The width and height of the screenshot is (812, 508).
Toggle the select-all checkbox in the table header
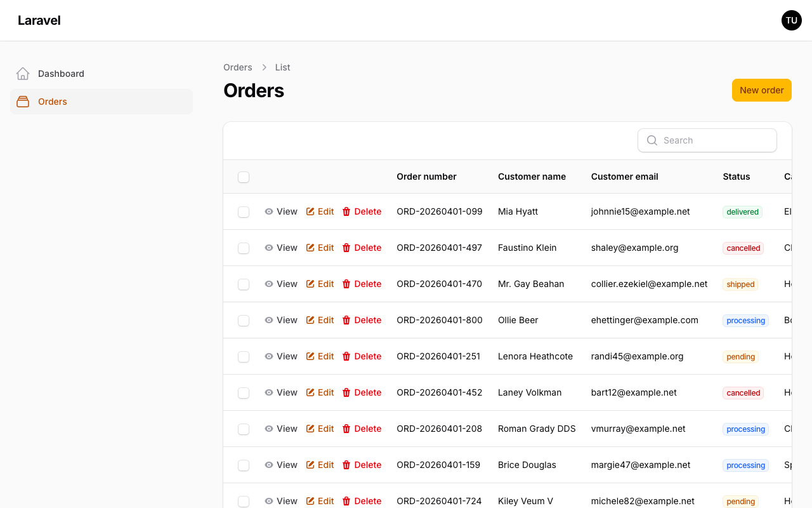coord(244,177)
